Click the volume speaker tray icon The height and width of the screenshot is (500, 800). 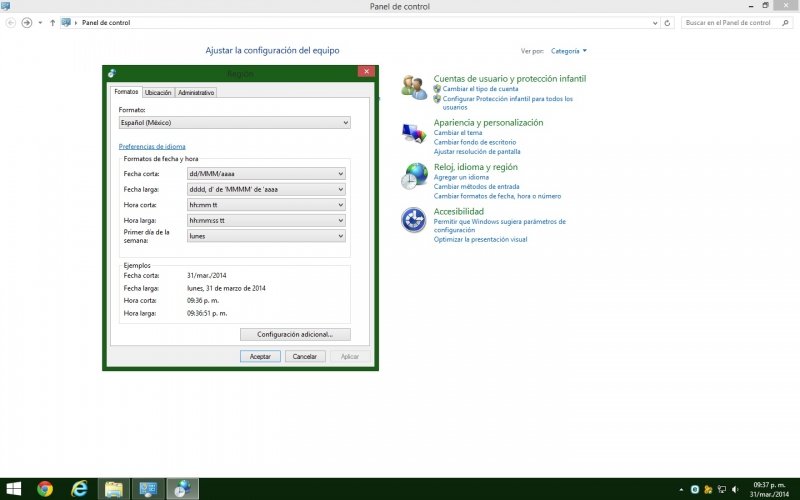[x=735, y=490]
